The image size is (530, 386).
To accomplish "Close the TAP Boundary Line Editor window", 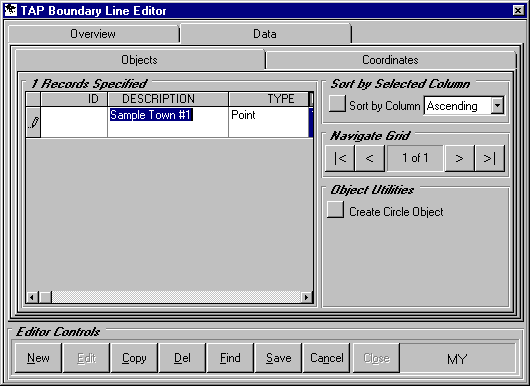I will tap(518, 10).
